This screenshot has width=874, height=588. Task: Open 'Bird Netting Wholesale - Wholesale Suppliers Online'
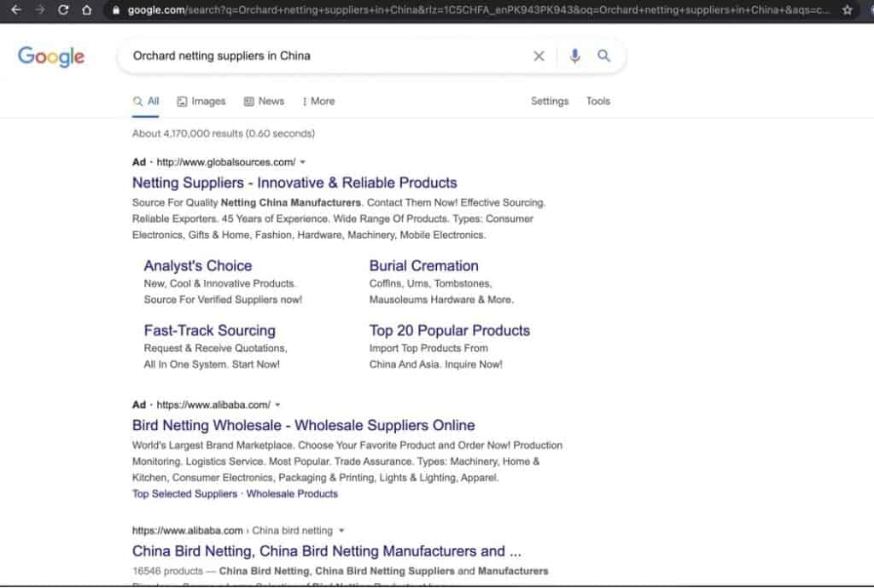[x=303, y=425]
